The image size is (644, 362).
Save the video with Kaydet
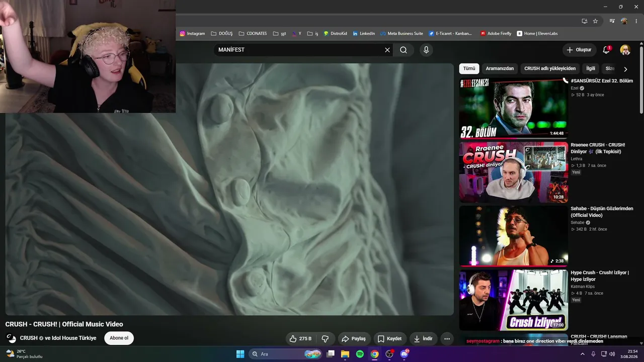(390, 339)
